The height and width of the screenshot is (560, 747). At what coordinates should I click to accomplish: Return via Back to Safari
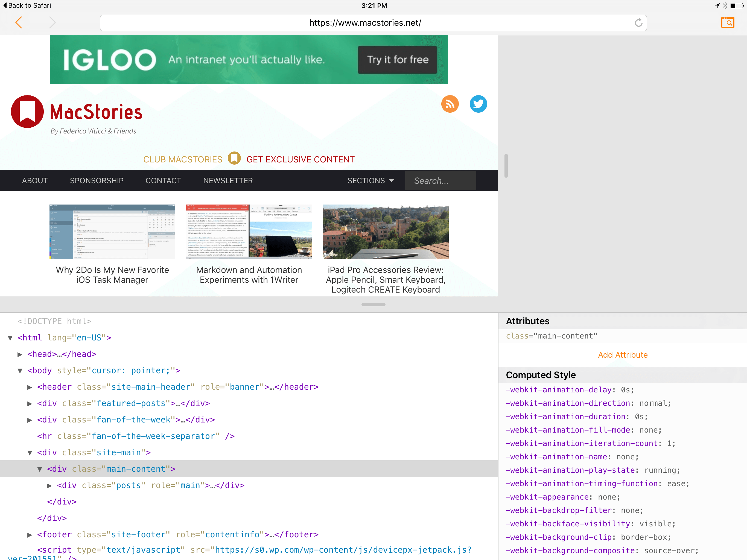coord(27,5)
